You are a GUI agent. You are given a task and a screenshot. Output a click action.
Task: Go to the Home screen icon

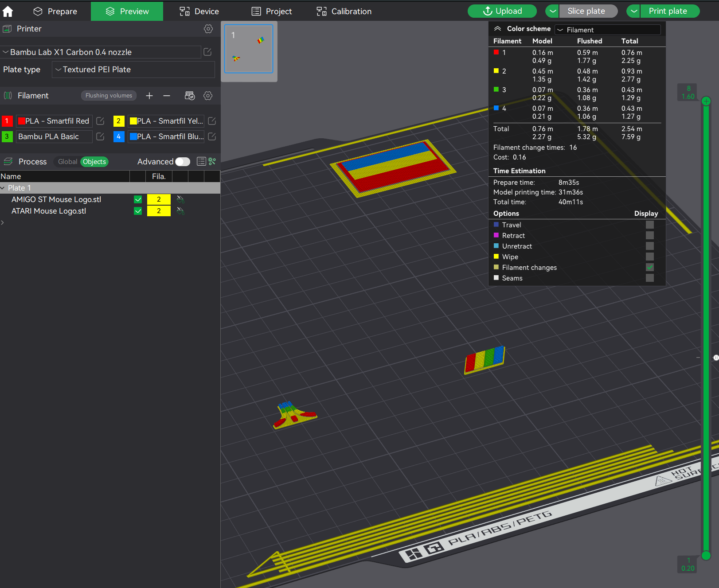click(x=8, y=11)
